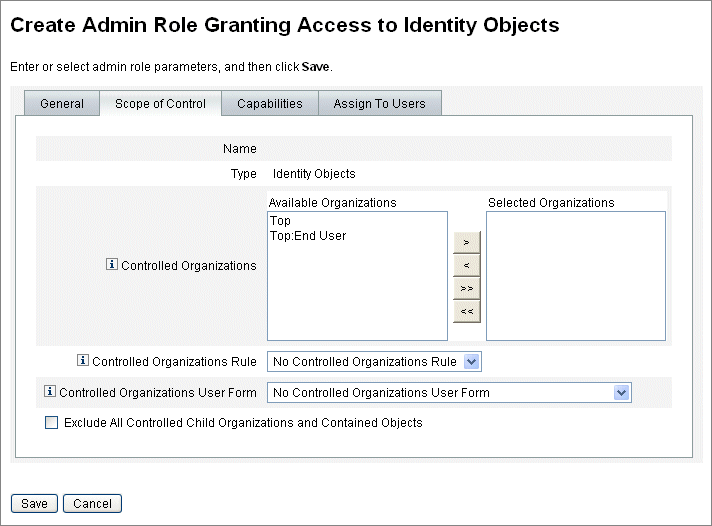Remove selected organization with < button

(466, 265)
